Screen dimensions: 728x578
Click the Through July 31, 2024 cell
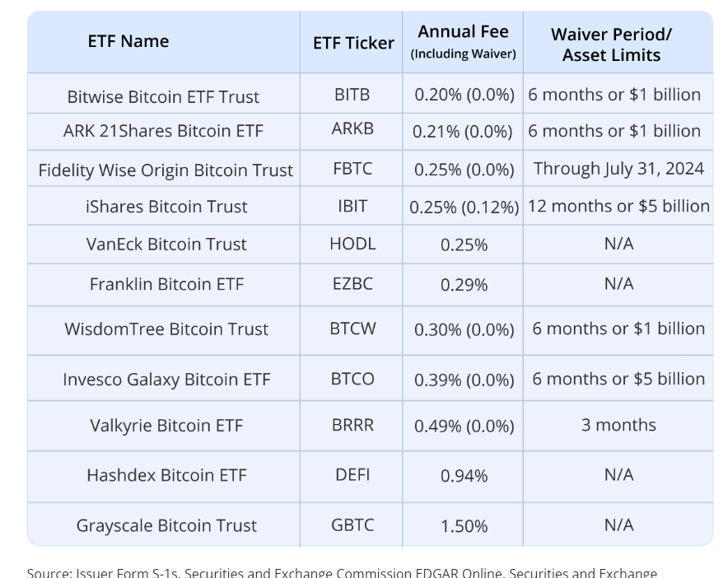(618, 169)
